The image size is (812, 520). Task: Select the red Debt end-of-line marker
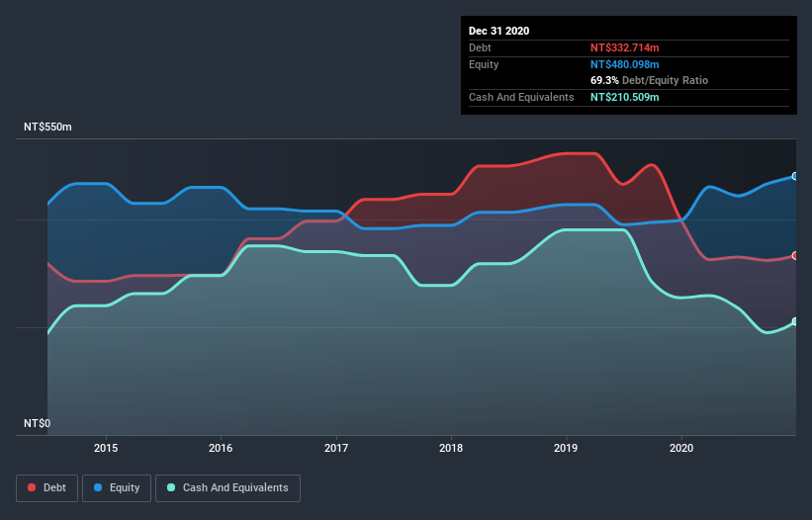tap(795, 256)
